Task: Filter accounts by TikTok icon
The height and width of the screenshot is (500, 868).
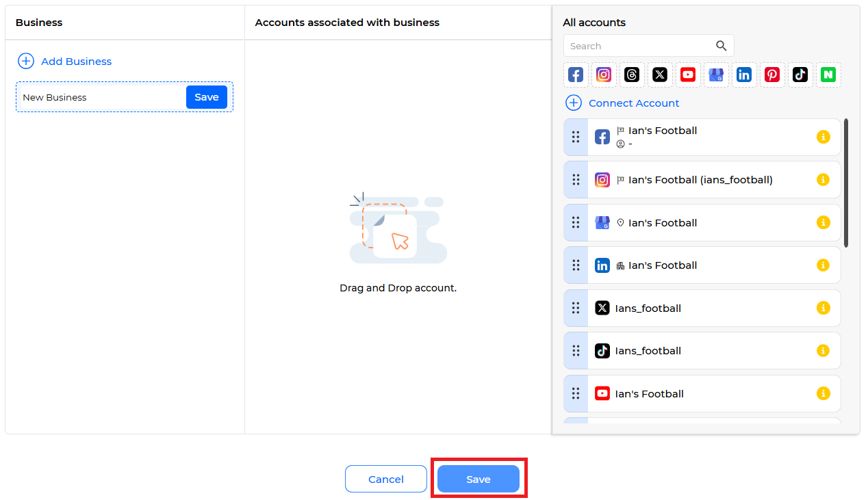Action: point(800,75)
